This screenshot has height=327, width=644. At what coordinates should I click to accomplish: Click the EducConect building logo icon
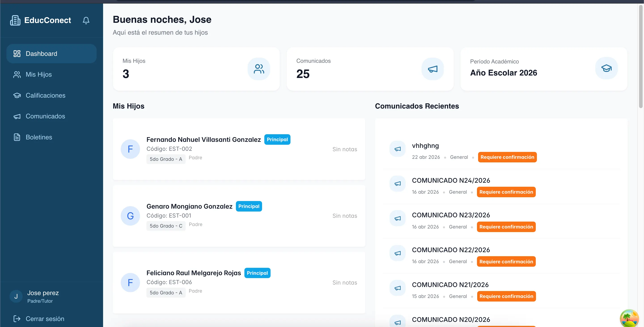point(15,20)
